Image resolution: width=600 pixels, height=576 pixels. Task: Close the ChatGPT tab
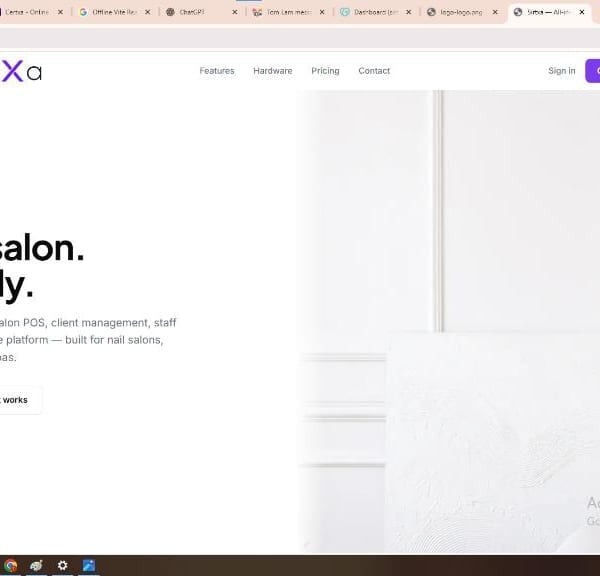[235, 12]
